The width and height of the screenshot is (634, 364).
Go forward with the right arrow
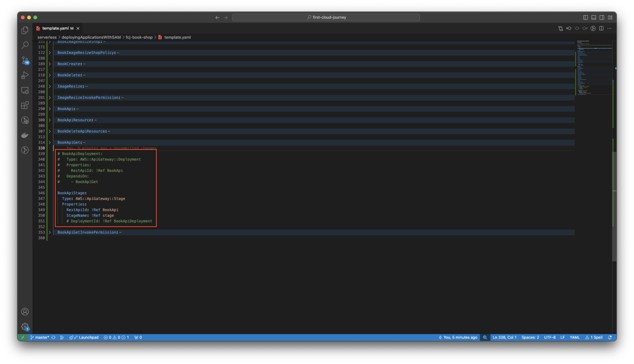[x=226, y=17]
